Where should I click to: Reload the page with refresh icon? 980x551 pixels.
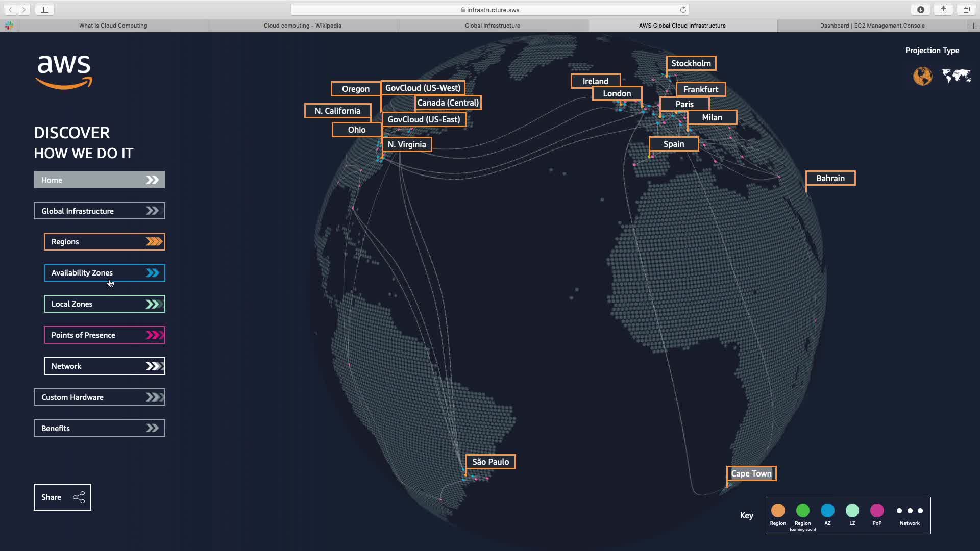(683, 10)
